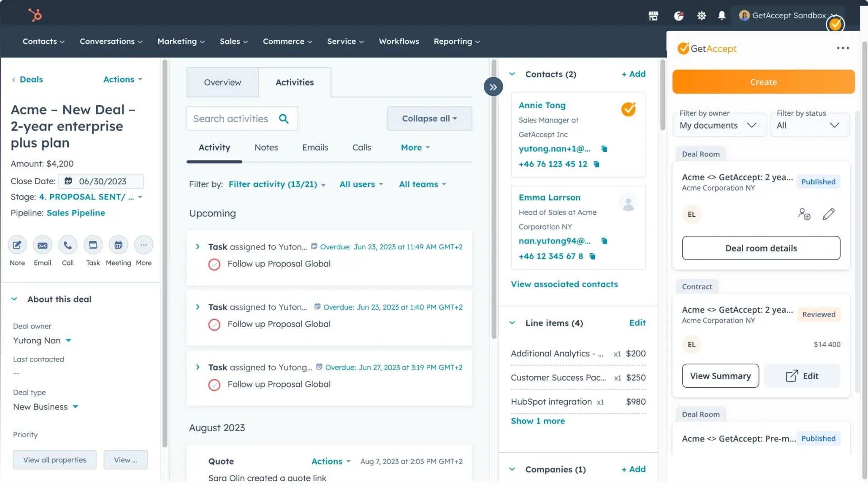The height and width of the screenshot is (488, 868).
Task: Copy Emma Larrson's phone number
Action: [592, 256]
